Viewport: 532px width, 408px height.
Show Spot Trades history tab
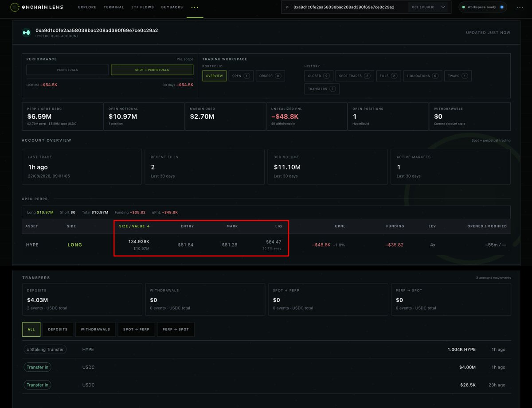(355, 76)
